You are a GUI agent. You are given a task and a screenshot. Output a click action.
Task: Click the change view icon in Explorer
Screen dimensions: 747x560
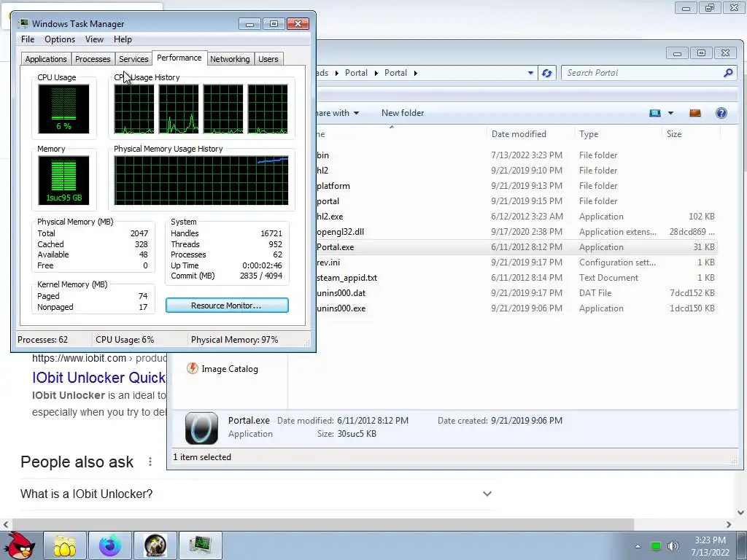pyautogui.click(x=655, y=113)
